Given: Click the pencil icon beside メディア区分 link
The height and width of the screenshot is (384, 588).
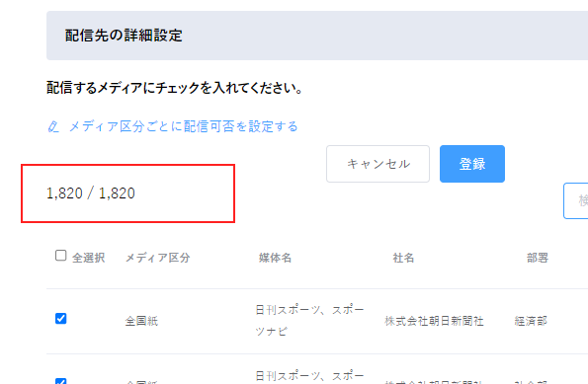Looking at the screenshot, I should 53,126.
